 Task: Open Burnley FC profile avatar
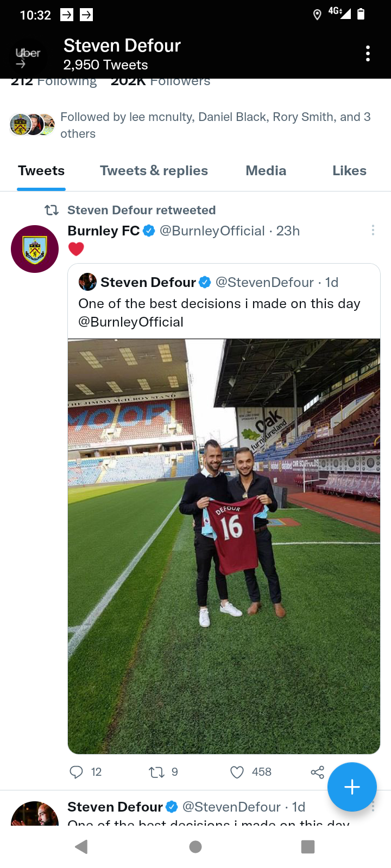35,249
